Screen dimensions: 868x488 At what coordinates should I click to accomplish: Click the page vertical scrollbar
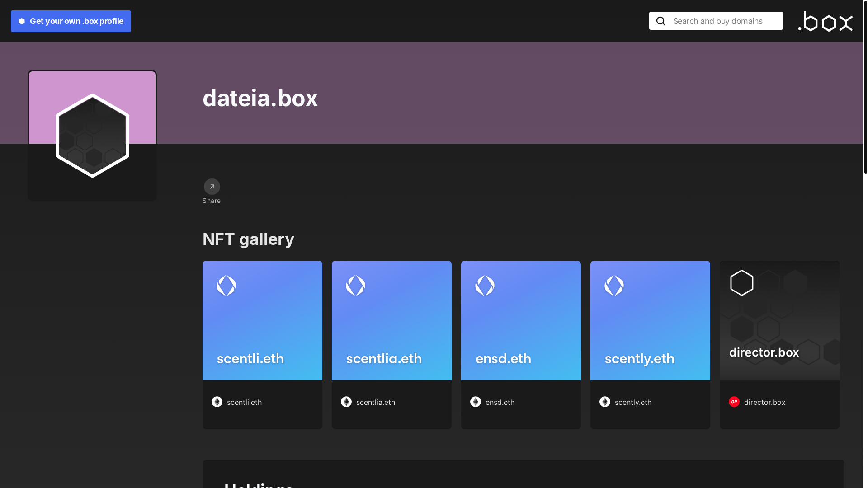865,87
